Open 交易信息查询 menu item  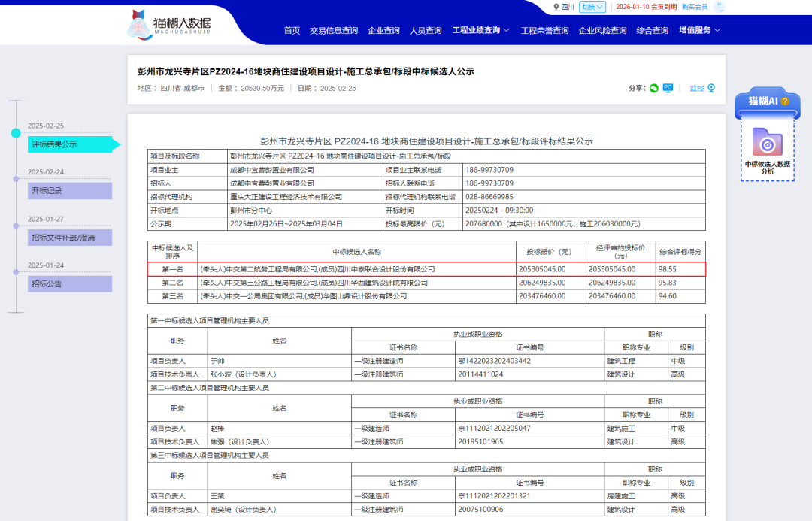334,31
